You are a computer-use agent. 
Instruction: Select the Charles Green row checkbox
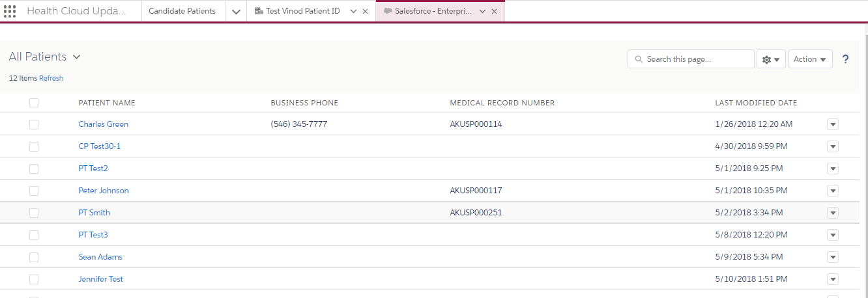pyautogui.click(x=34, y=124)
